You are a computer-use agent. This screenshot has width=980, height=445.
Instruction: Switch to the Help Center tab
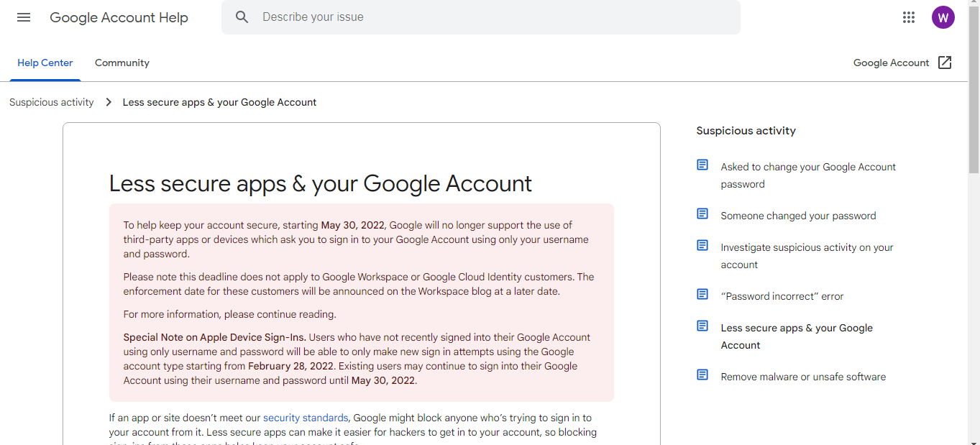(x=45, y=63)
